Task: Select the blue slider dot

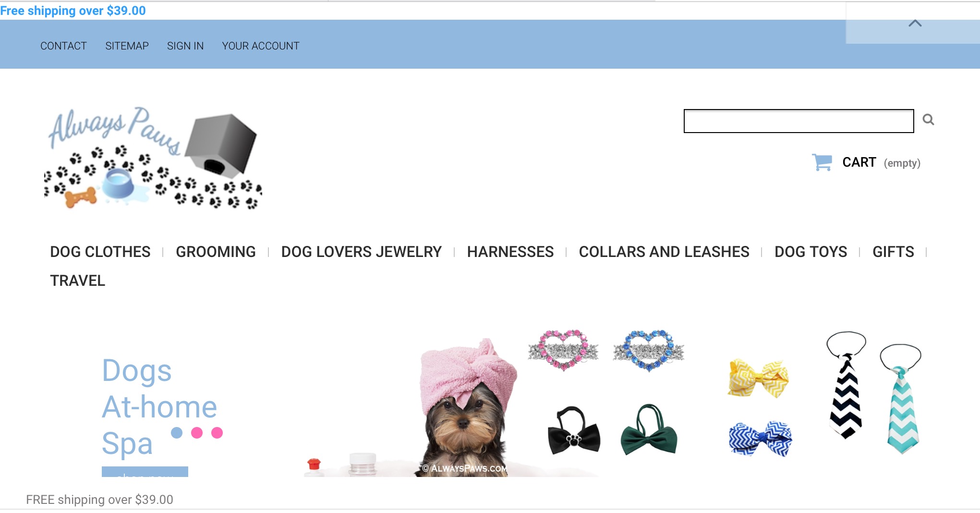Action: click(x=177, y=433)
